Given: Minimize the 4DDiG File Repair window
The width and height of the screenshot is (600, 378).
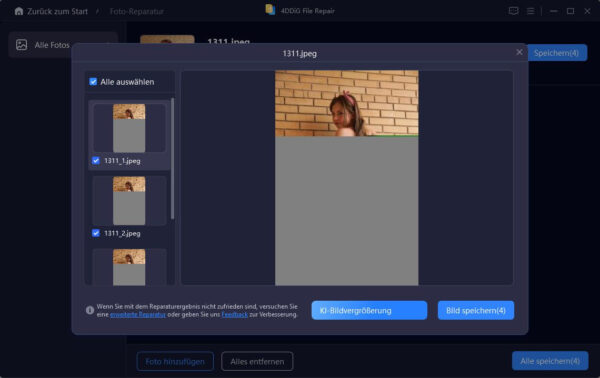Looking at the screenshot, I should [x=553, y=11].
